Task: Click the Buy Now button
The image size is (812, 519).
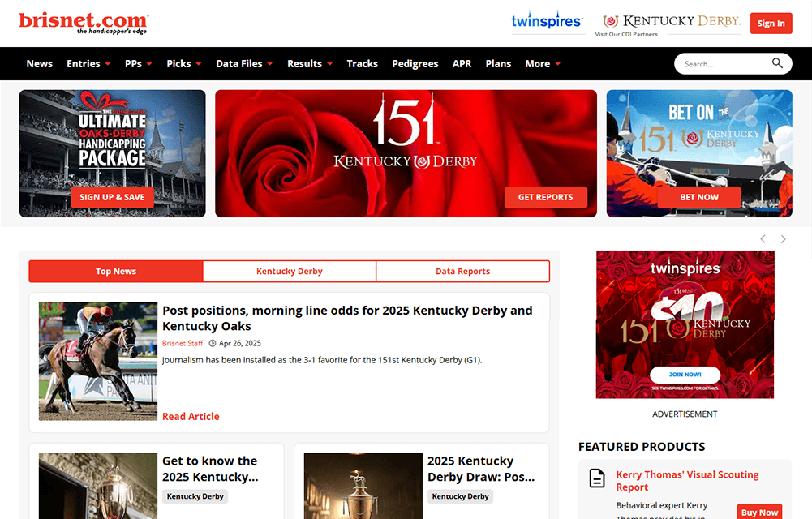Action: point(759,512)
